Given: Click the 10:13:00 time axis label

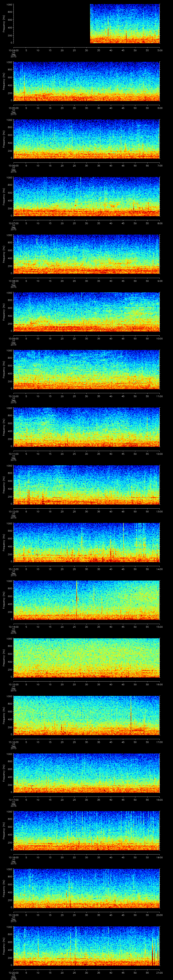Looking at the screenshot, I should coord(13,569).
